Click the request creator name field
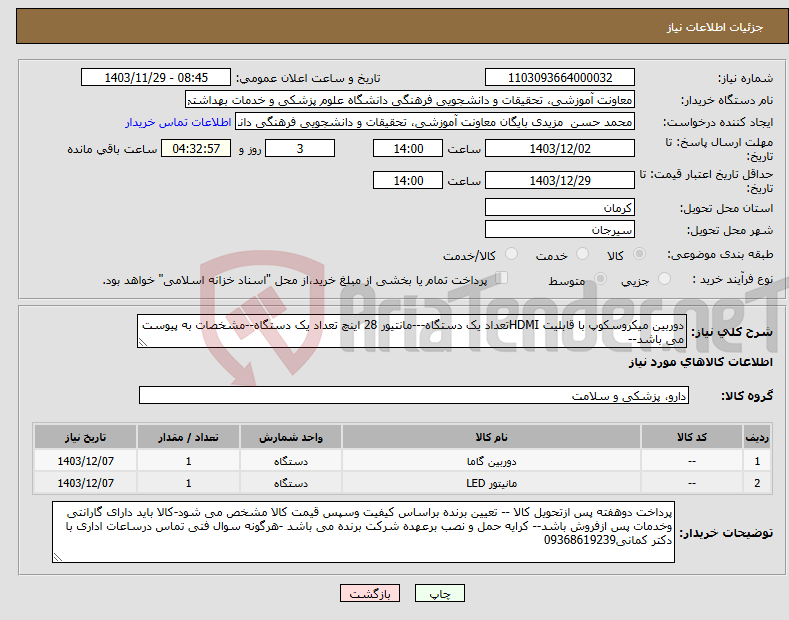Screen dimensions: 789x620 [435, 122]
